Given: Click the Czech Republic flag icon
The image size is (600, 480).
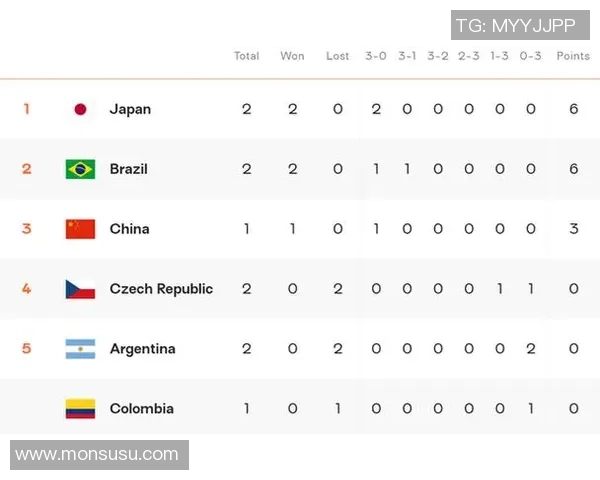Looking at the screenshot, I should (80, 289).
